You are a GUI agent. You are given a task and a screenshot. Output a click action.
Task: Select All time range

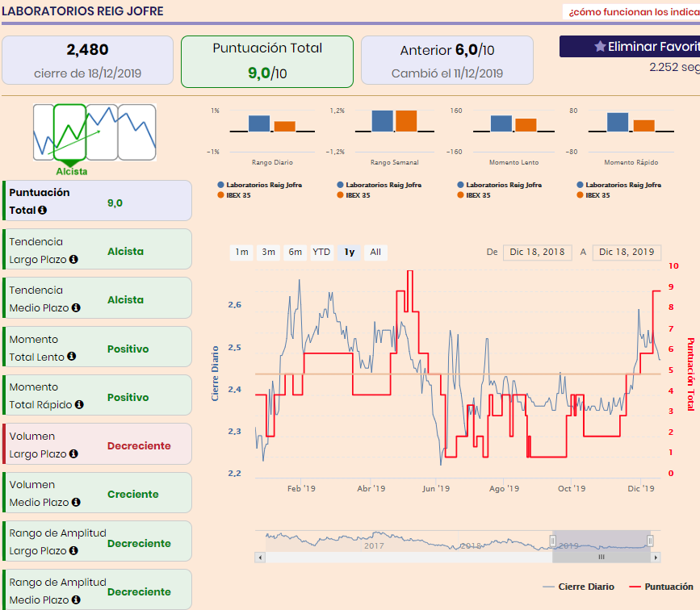click(375, 252)
